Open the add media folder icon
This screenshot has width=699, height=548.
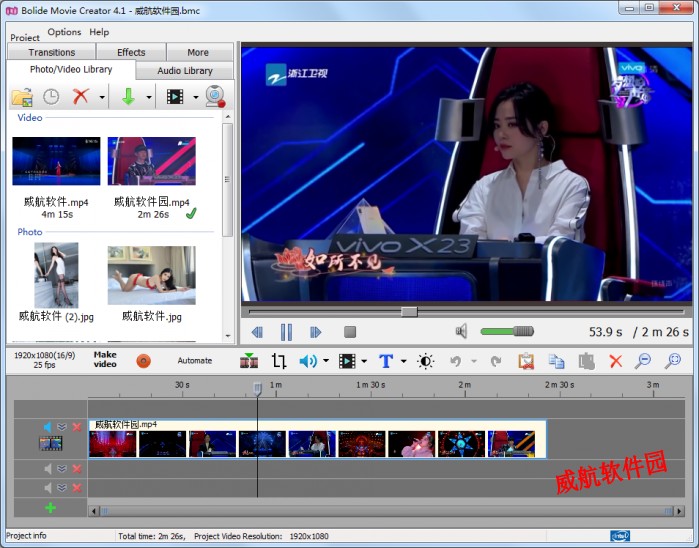(x=22, y=96)
